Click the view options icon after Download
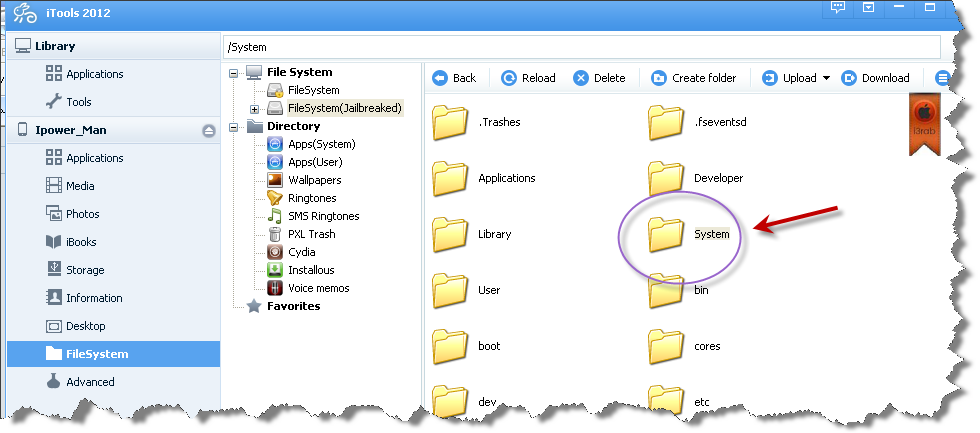 click(x=942, y=78)
